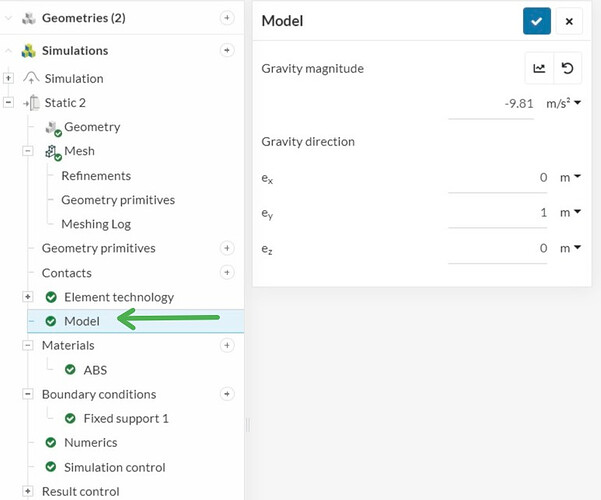Image resolution: width=601 pixels, height=500 pixels.
Task: Open the m/s² unit dropdown
Action: pyautogui.click(x=563, y=103)
